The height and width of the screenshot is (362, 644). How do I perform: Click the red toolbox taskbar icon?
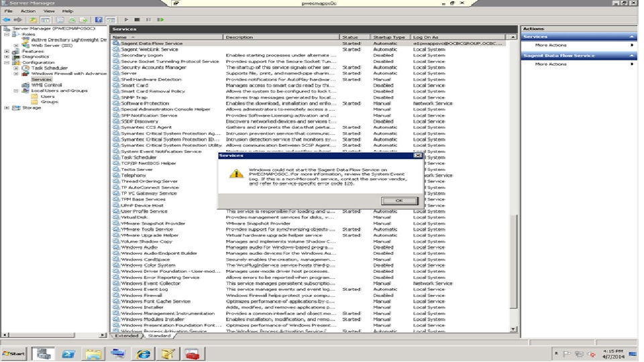click(192, 353)
